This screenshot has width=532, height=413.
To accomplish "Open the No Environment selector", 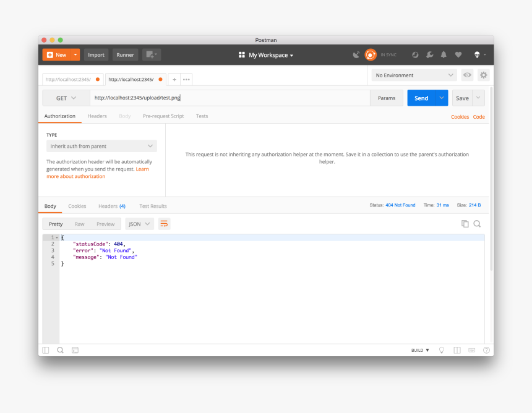I will [414, 75].
